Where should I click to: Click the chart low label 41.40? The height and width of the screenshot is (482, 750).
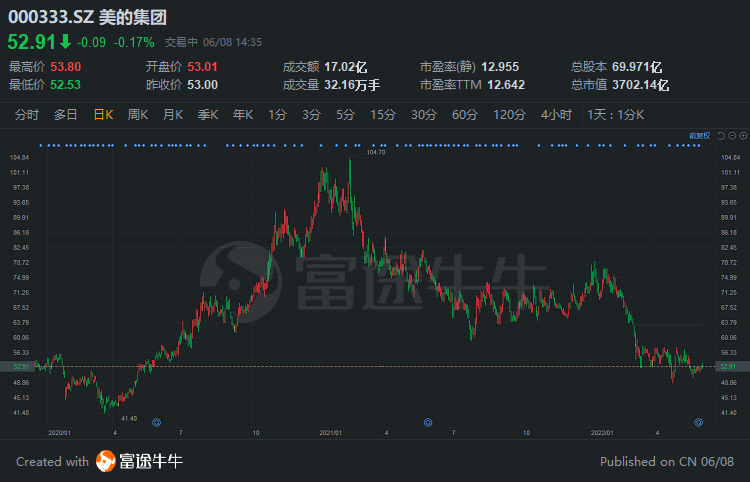tap(129, 418)
